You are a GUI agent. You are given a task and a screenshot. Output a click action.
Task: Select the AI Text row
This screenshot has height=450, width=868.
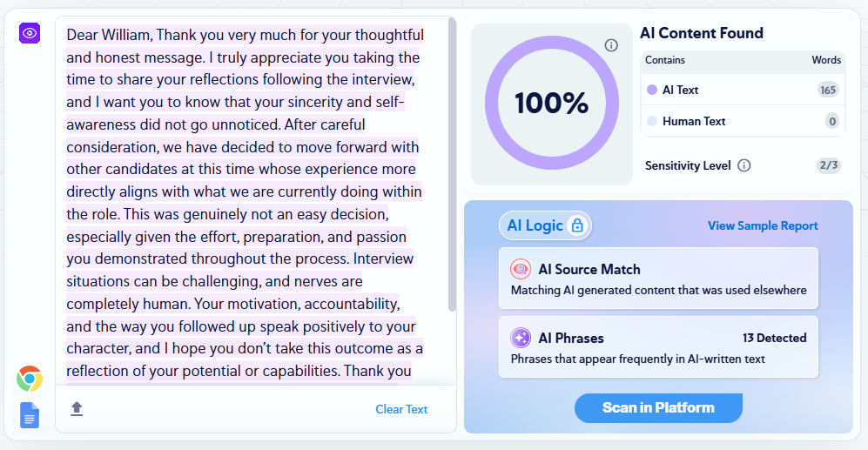tap(742, 90)
